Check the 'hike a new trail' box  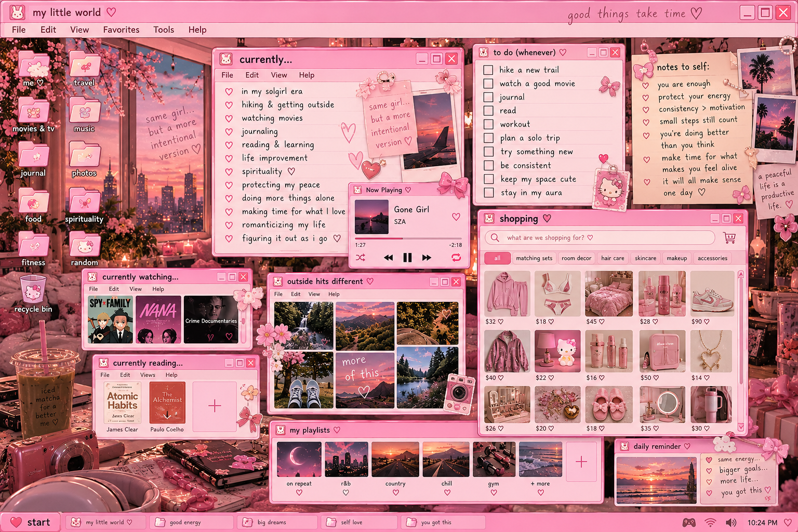point(488,70)
